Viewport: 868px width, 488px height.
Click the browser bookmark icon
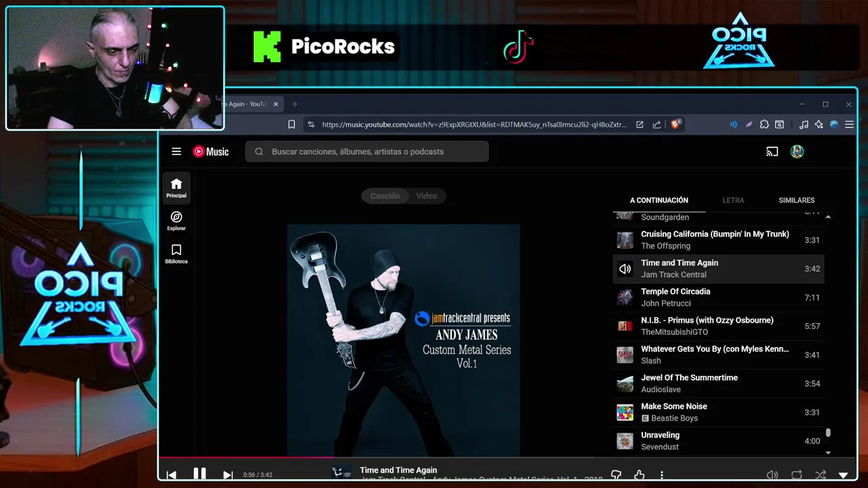(292, 125)
